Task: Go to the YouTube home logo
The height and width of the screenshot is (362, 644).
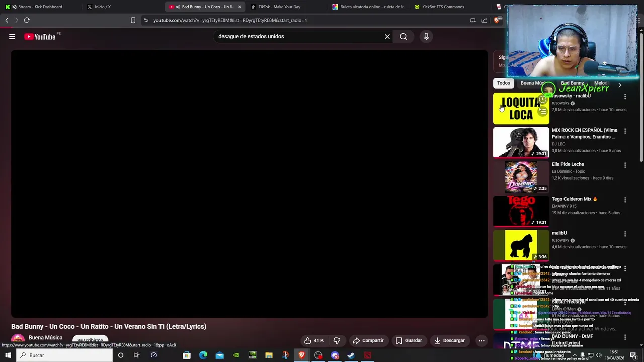Action: [40, 37]
